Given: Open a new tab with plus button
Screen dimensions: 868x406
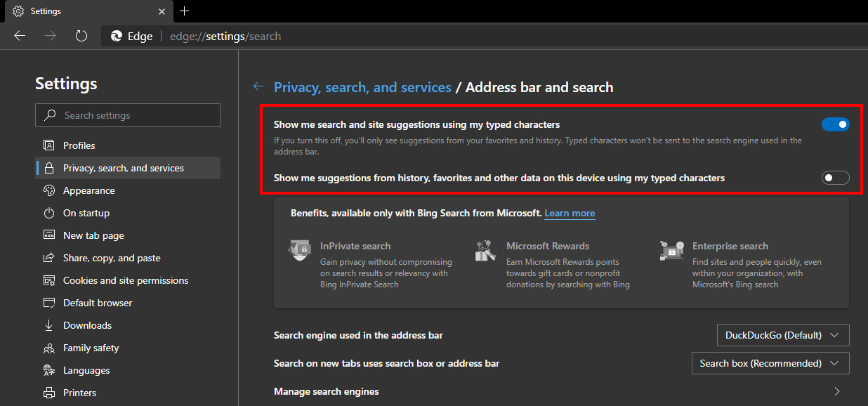Looking at the screenshot, I should click(x=185, y=11).
